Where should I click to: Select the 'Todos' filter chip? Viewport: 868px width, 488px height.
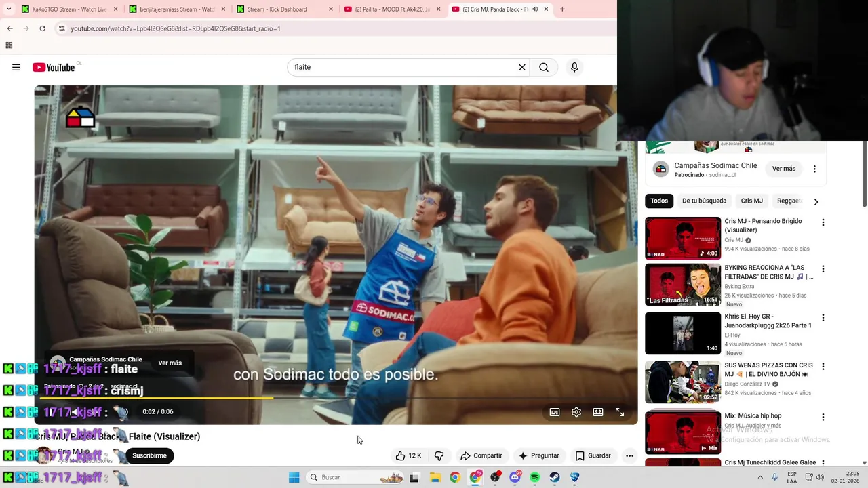tap(659, 201)
